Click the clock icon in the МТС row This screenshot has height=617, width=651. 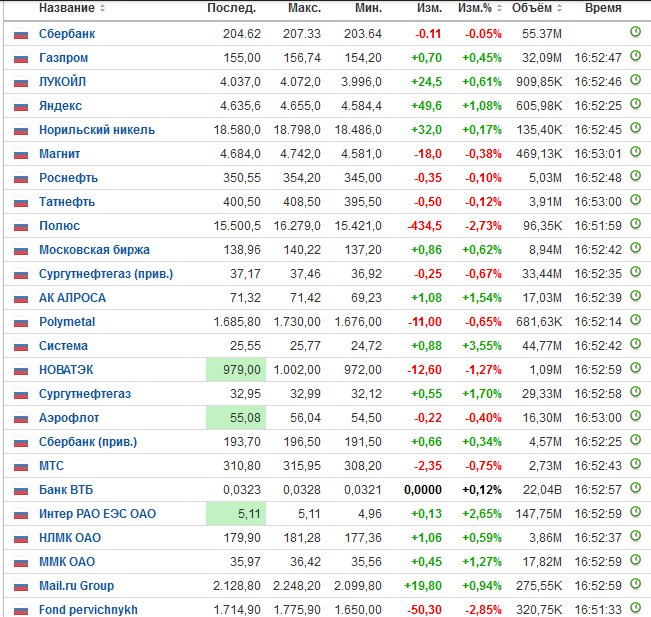tap(635, 463)
